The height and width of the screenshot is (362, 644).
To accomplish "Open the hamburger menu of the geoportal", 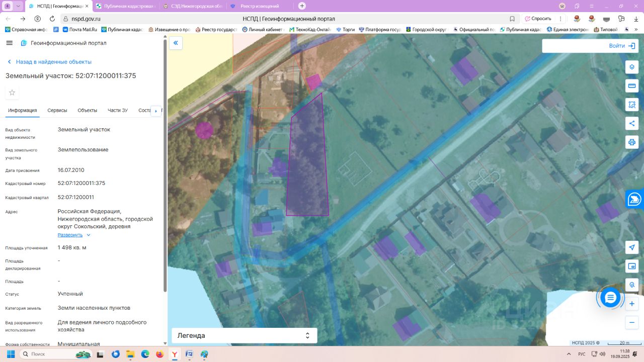I will [x=9, y=43].
